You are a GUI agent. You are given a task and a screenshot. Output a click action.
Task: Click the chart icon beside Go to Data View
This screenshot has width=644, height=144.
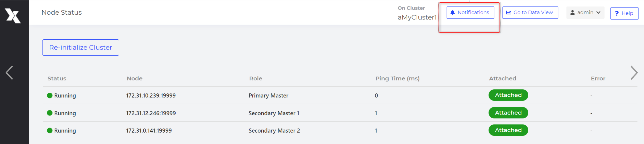point(509,13)
